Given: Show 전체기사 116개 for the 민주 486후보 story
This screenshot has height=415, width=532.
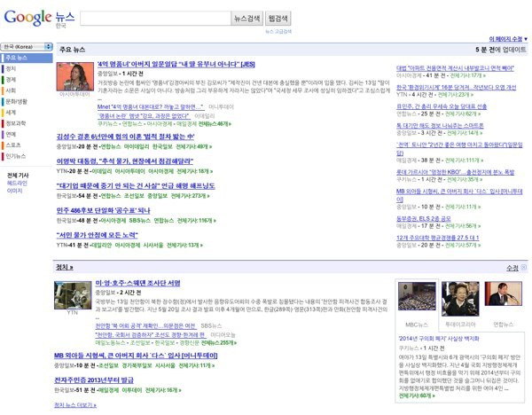Looking at the screenshot, I should coord(197,221).
